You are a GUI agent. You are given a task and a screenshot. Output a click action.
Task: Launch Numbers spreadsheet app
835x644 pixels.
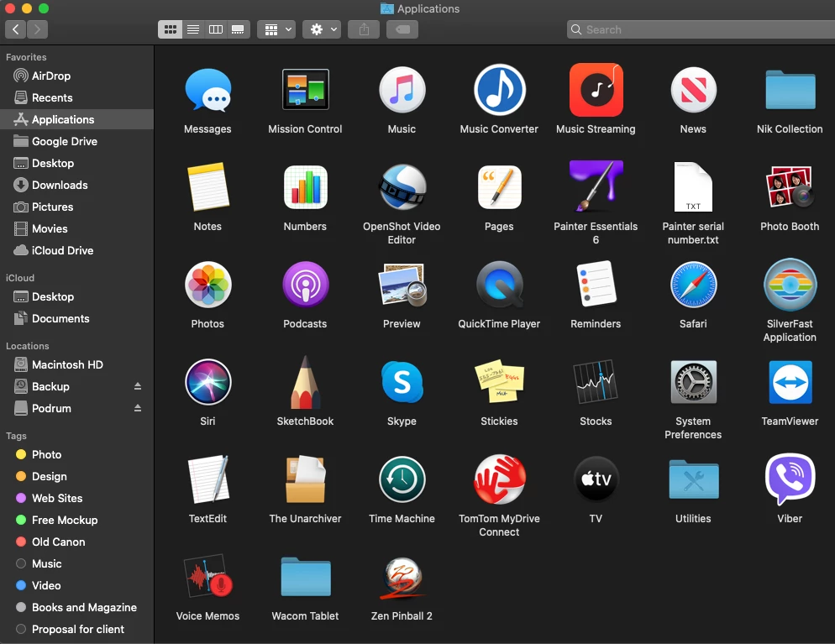click(305, 186)
